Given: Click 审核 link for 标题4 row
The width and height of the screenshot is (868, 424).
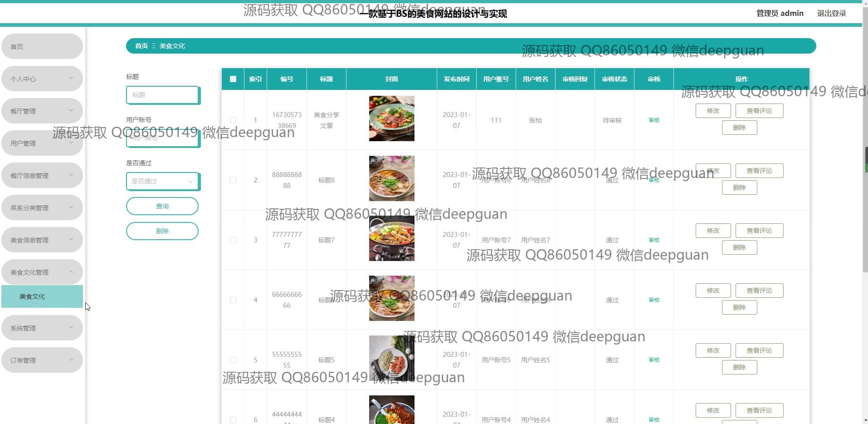Looking at the screenshot, I should pos(654,420).
